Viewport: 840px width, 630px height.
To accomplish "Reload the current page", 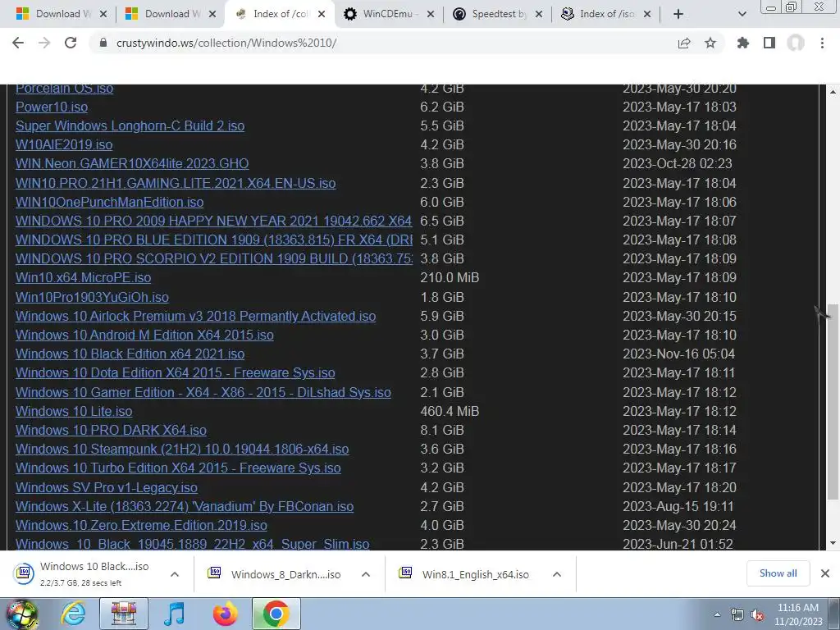I will pos(71,43).
